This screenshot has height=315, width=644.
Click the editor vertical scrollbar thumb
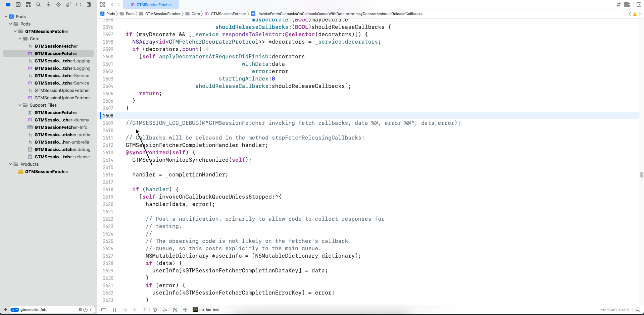coord(641,175)
